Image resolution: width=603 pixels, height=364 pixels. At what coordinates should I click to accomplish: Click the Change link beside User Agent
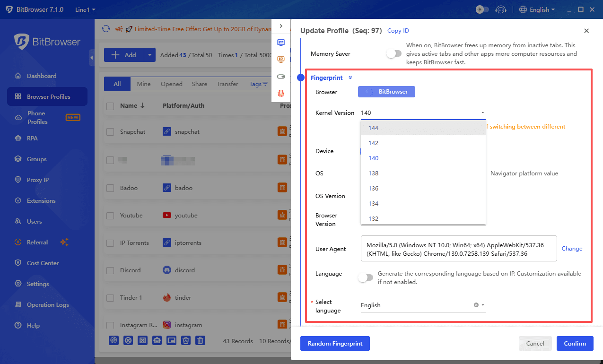572,248
